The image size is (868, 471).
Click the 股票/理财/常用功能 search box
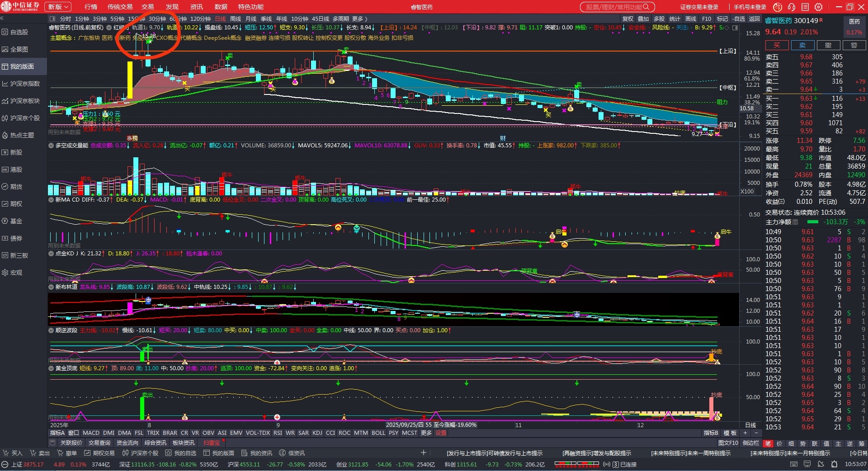point(617,7)
